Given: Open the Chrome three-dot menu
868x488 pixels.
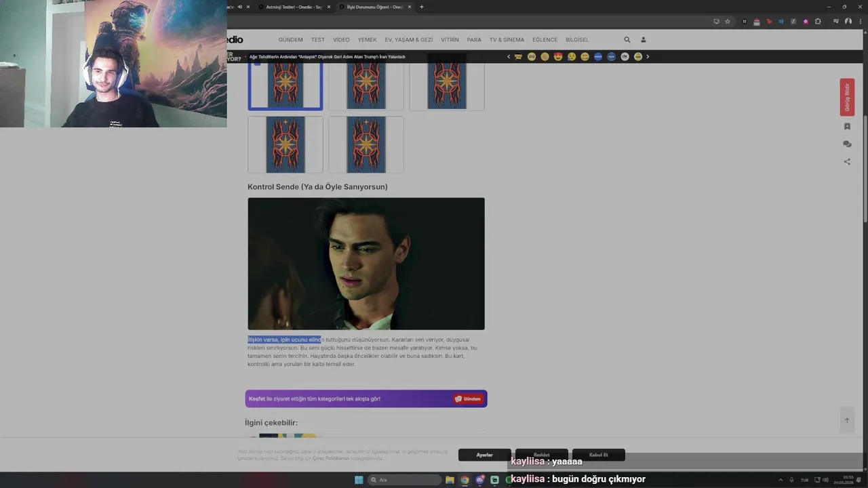Looking at the screenshot, I should [860, 22].
